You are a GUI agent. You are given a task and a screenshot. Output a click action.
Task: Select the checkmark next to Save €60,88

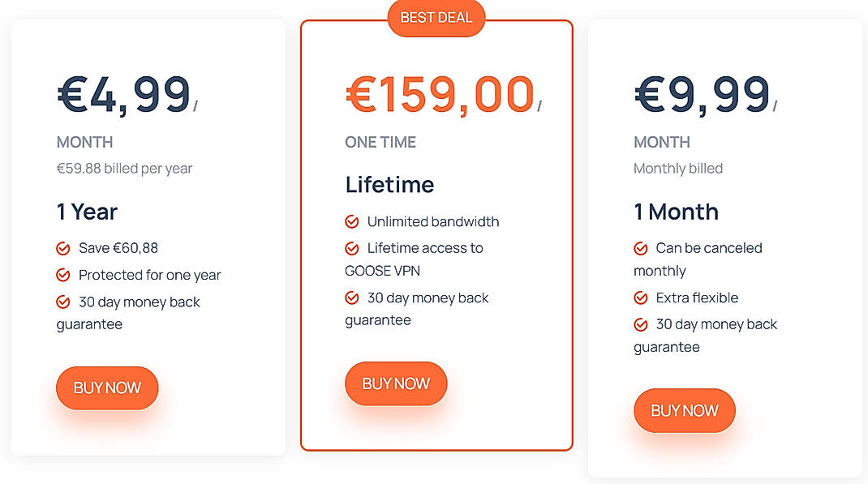pyautogui.click(x=63, y=248)
